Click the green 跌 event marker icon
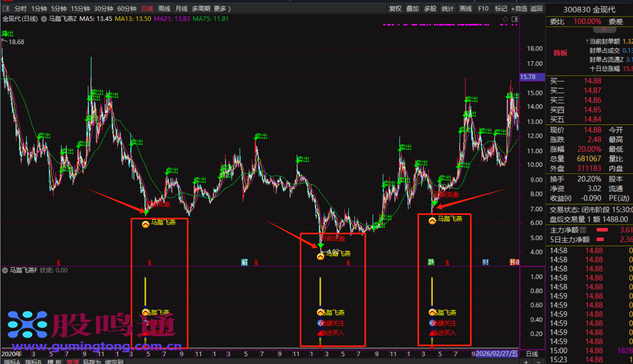 [x=431, y=262]
